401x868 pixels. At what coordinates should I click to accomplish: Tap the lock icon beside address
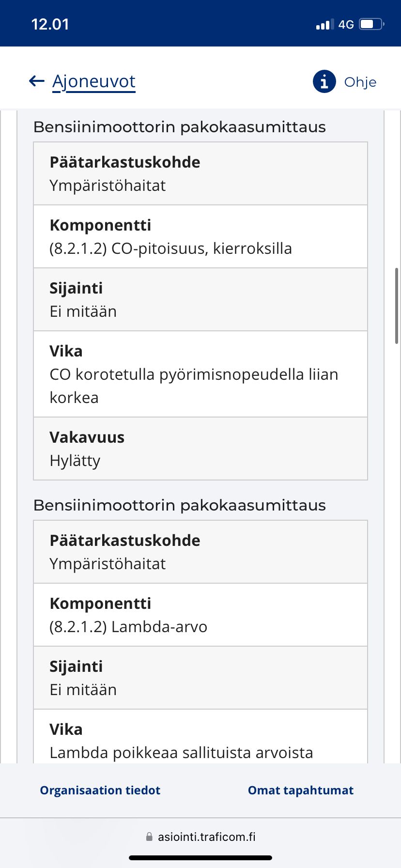click(149, 837)
